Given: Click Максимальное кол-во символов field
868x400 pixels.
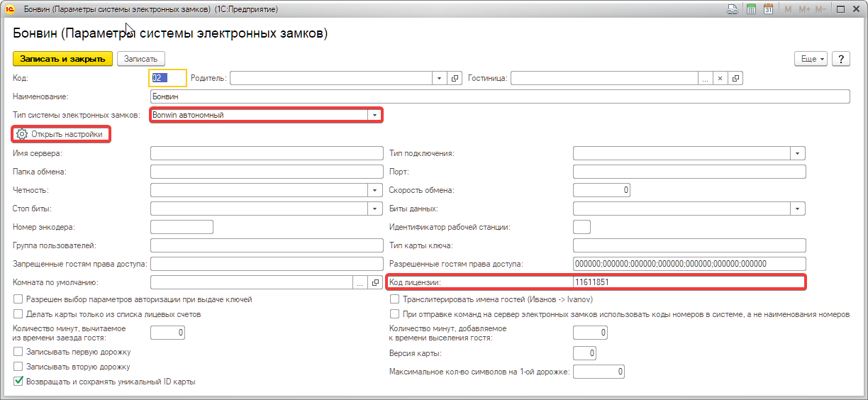Looking at the screenshot, I should [599, 372].
